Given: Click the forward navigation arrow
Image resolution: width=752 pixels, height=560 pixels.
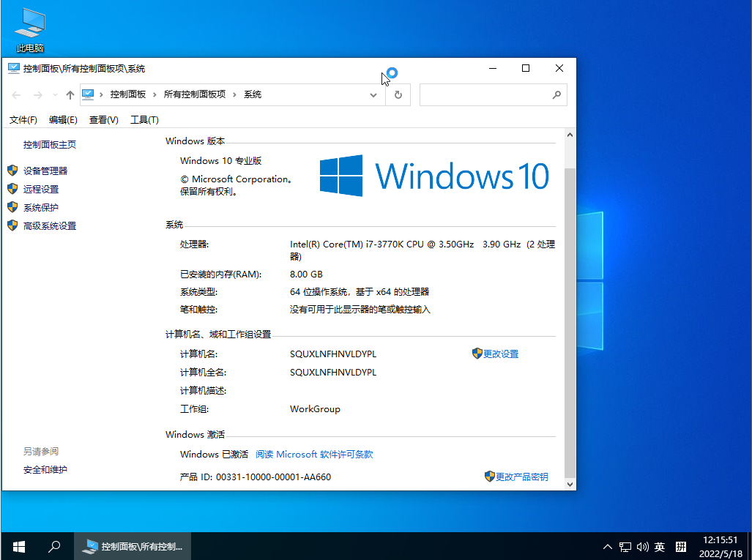Looking at the screenshot, I should 38,95.
